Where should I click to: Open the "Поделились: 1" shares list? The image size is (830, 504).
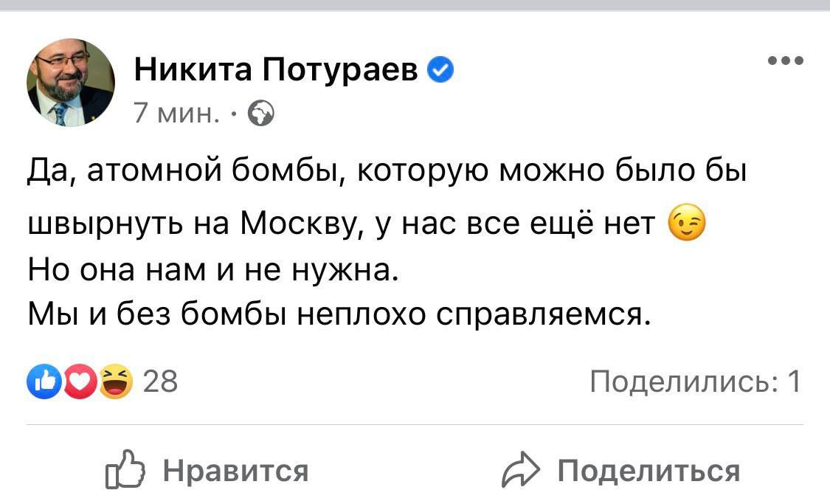coord(696,382)
